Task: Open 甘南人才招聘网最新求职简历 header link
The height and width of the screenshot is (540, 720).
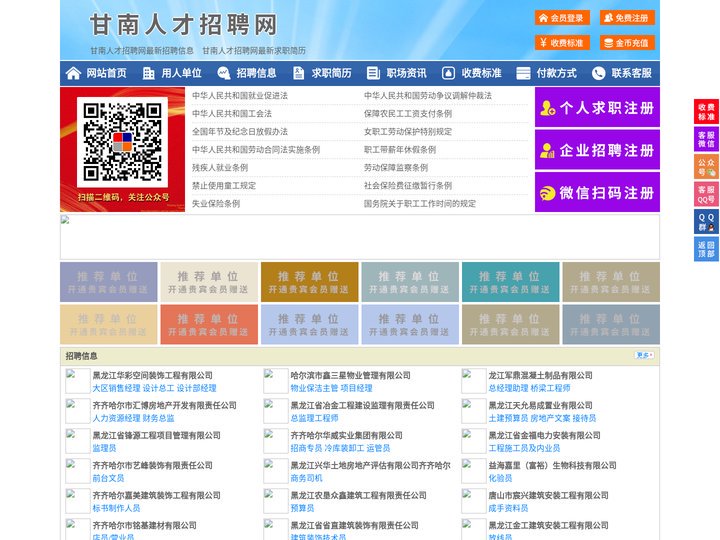Action: point(254,51)
